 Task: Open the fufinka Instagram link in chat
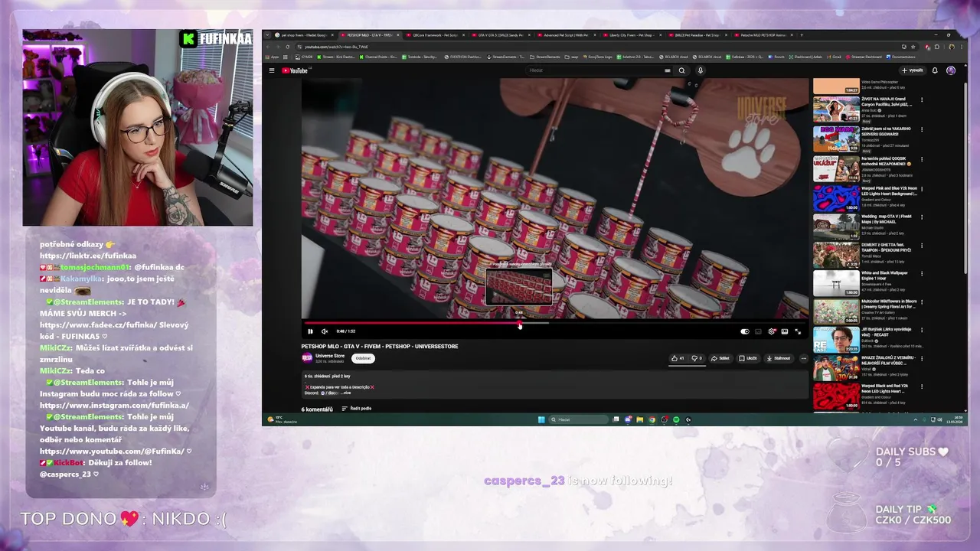(114, 405)
